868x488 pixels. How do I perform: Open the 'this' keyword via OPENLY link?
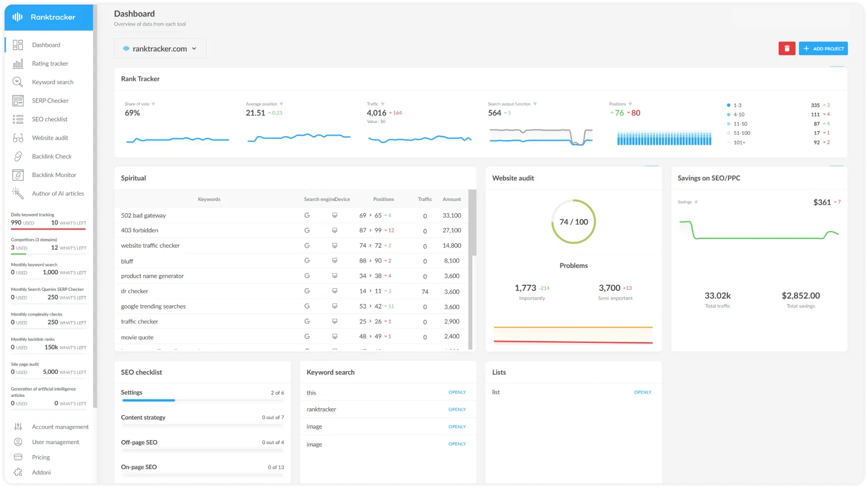(457, 392)
